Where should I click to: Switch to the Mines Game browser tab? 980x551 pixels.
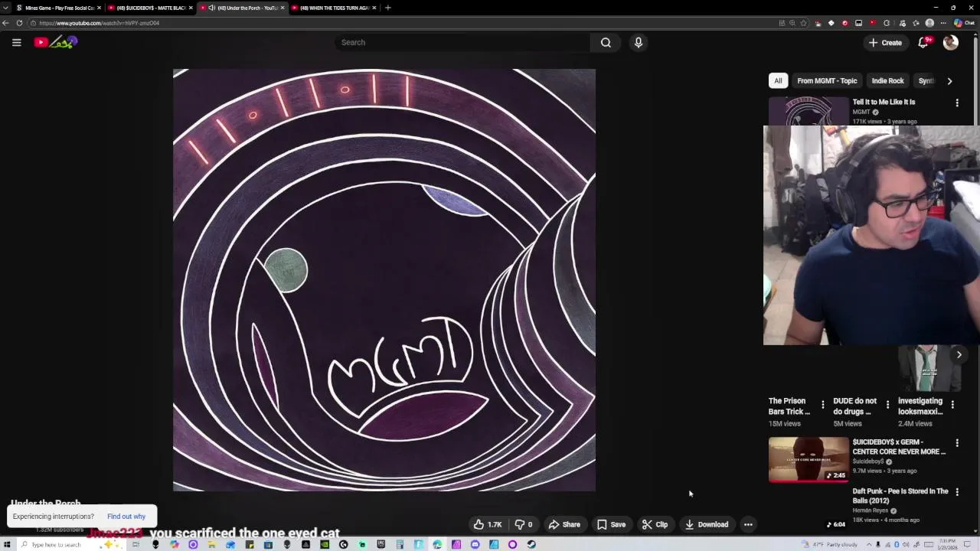click(x=59, y=8)
